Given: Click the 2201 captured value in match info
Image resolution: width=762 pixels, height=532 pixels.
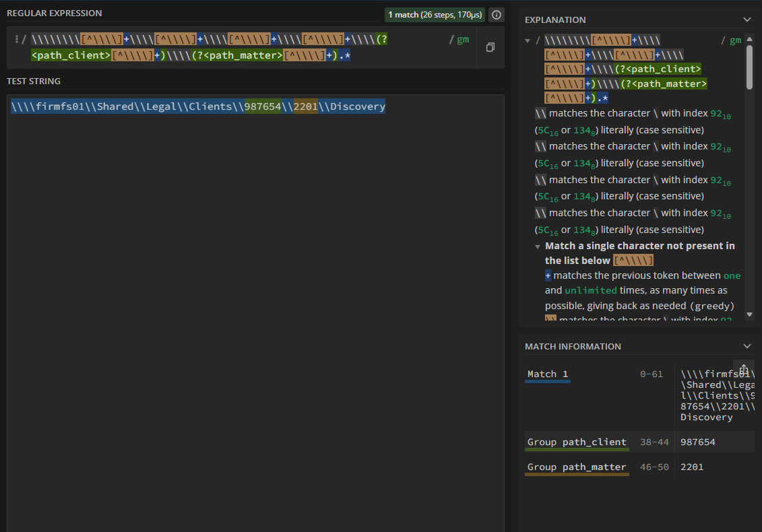Looking at the screenshot, I should (x=692, y=467).
